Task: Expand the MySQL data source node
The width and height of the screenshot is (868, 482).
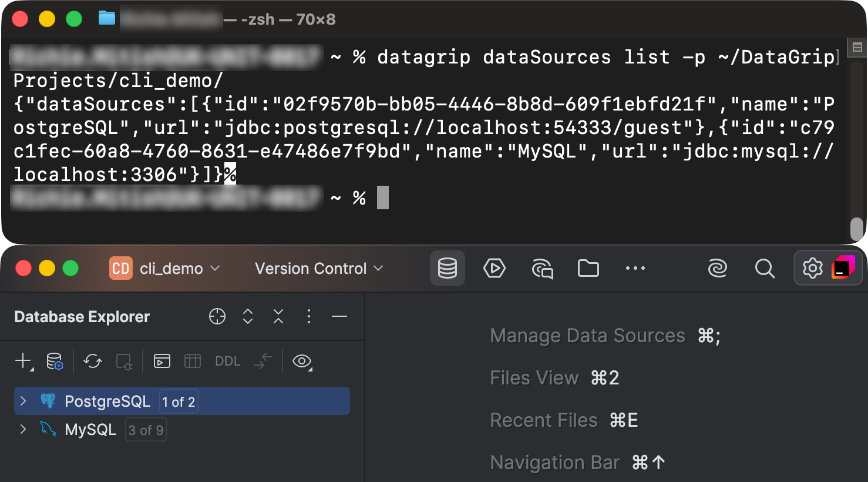Action: (23, 429)
